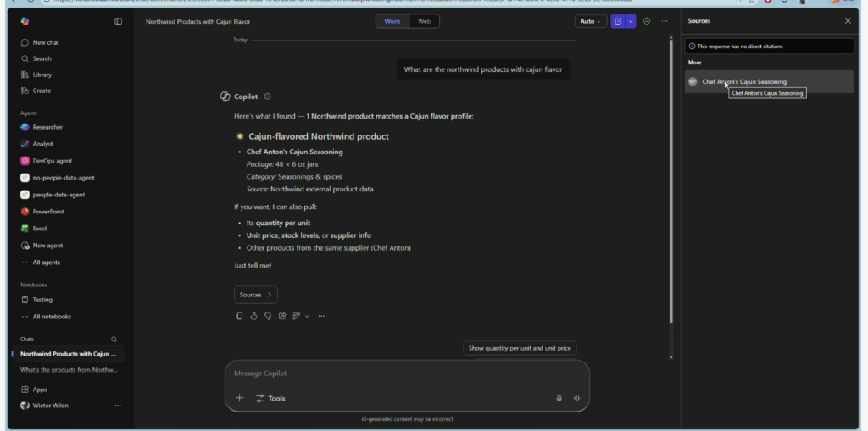
Task: Open the Library page
Action: click(36, 75)
